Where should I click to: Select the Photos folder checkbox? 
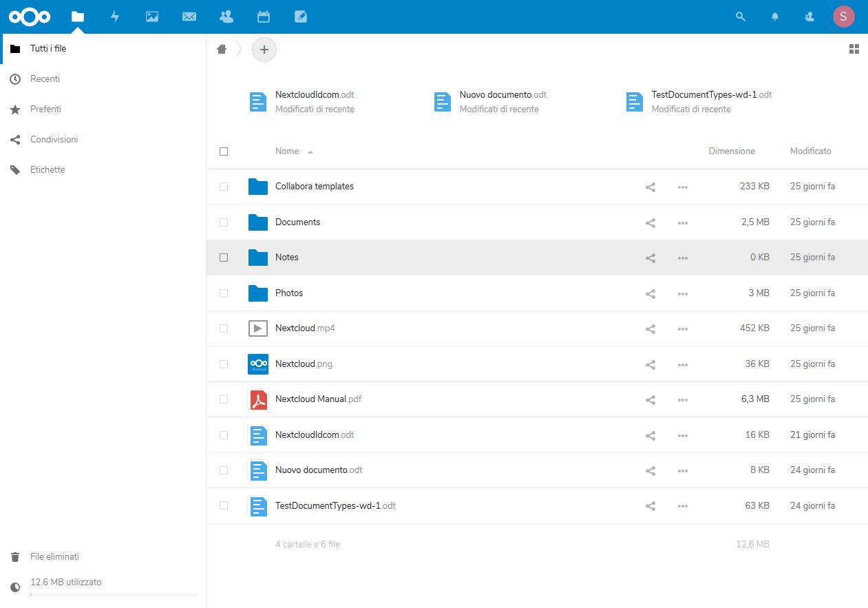click(224, 293)
